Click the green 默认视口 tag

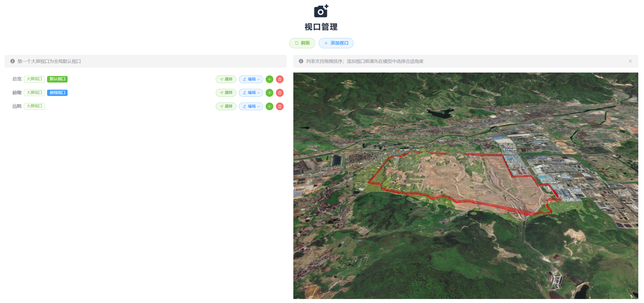pyautogui.click(x=57, y=79)
